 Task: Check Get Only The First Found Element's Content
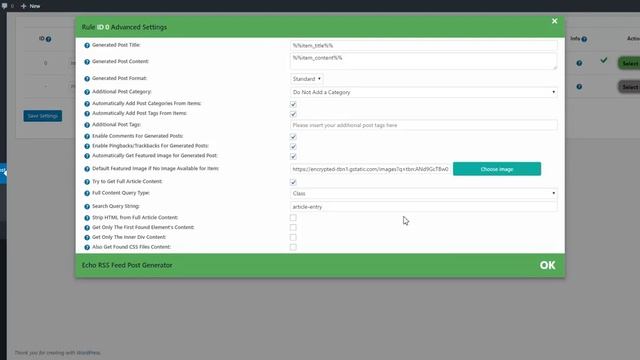(x=293, y=228)
